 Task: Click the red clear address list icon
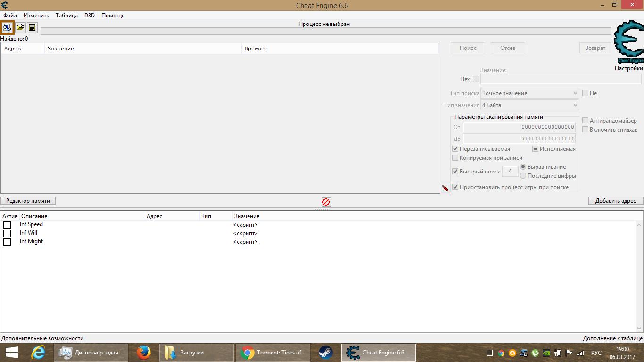(326, 202)
